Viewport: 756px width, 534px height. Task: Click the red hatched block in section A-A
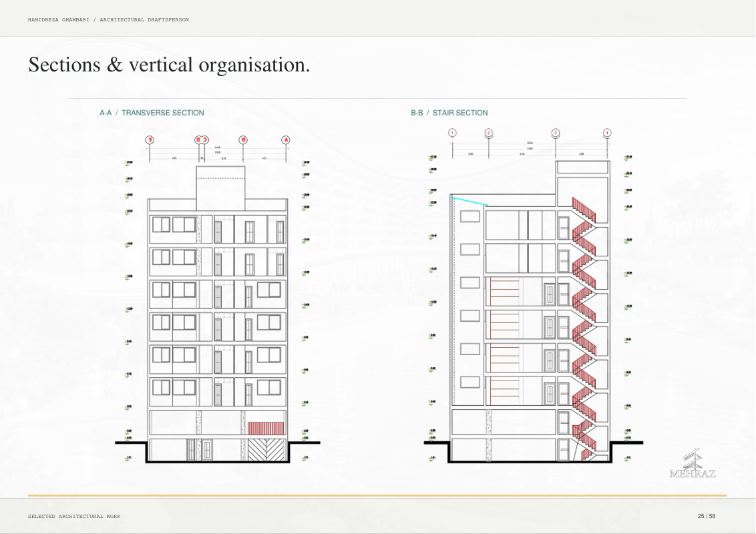266,429
